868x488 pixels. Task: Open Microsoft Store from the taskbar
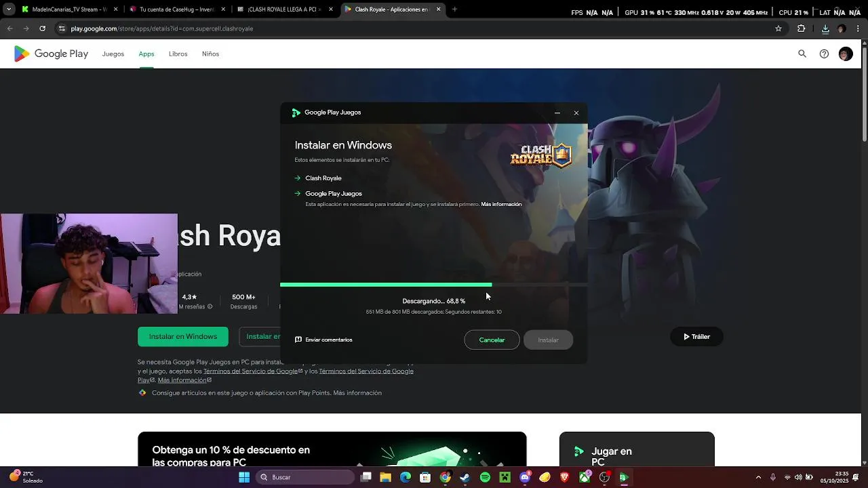tap(425, 477)
